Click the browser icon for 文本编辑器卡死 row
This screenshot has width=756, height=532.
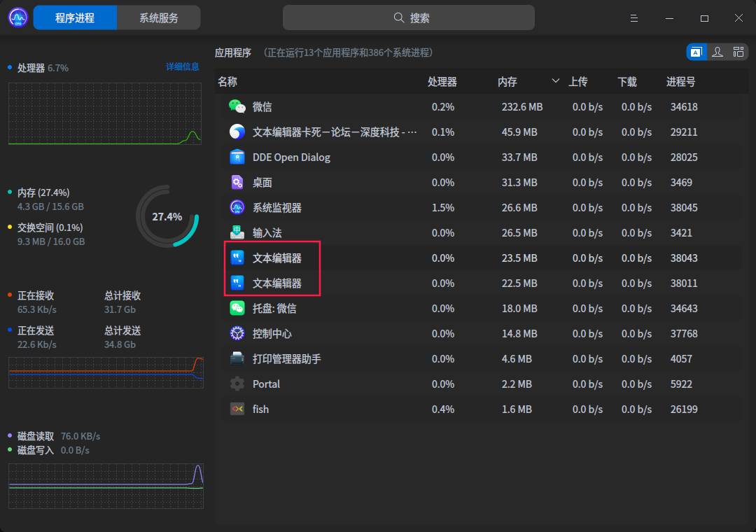click(237, 132)
